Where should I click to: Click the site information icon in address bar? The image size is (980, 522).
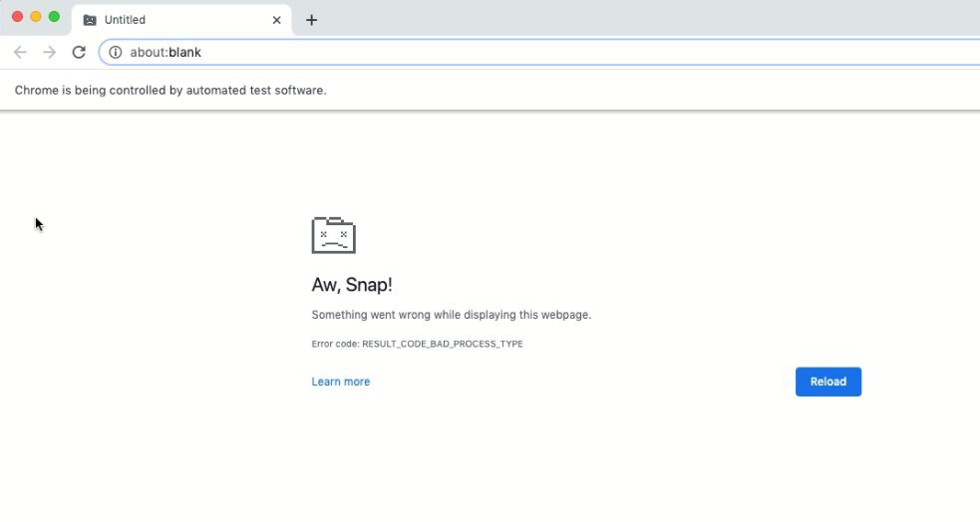tap(116, 53)
